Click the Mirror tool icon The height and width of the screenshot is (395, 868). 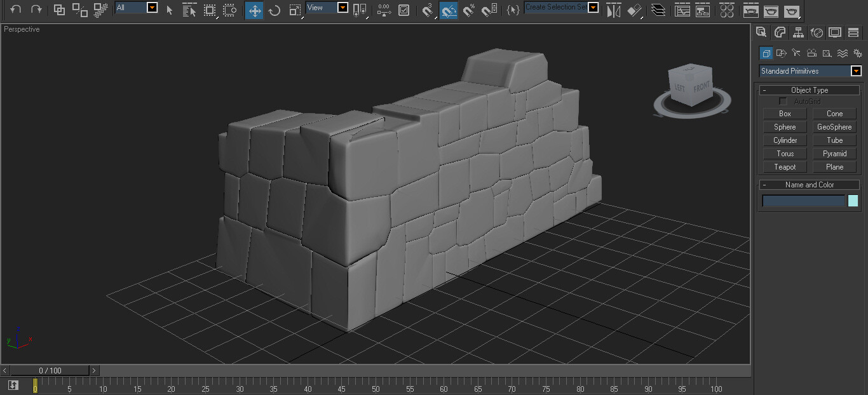[613, 10]
